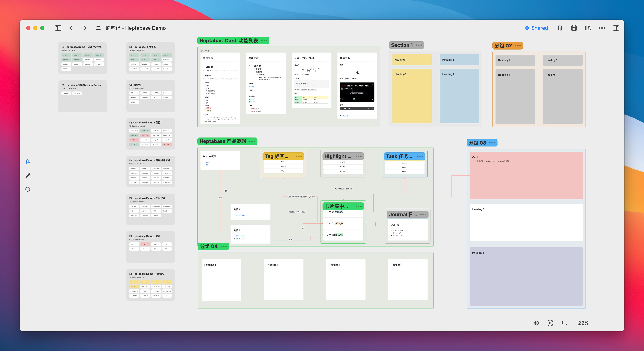Select the arrow connection tool
This screenshot has width=644, height=351.
tap(28, 175)
